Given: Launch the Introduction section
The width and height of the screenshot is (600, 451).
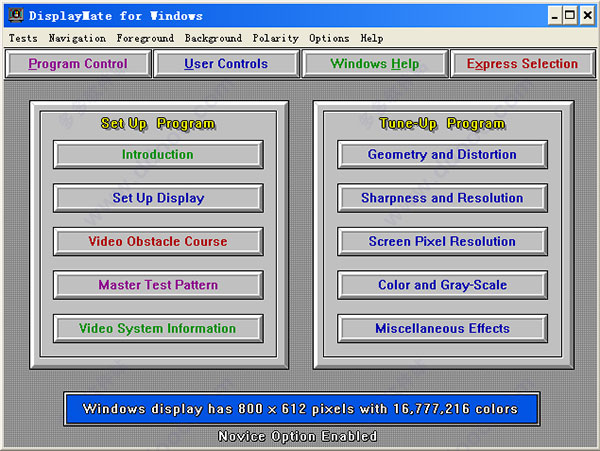Looking at the screenshot, I should tap(158, 155).
